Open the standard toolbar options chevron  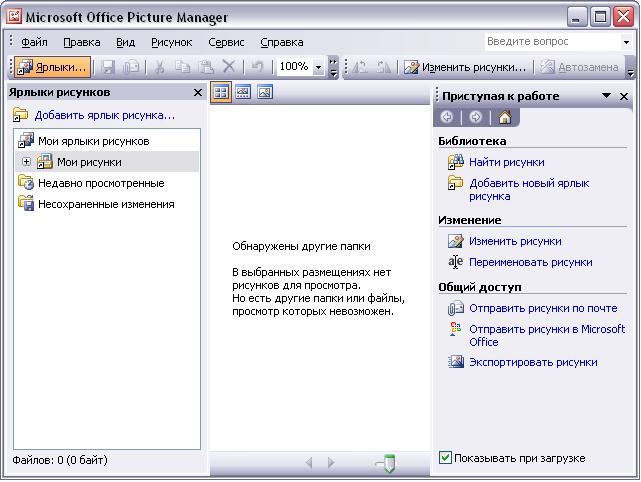pyautogui.click(x=334, y=67)
